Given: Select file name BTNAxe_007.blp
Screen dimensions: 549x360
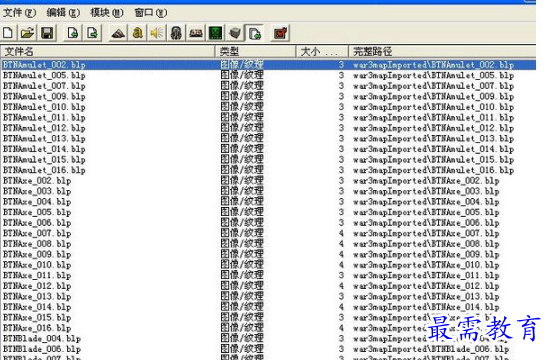Looking at the screenshot, I should pos(37,233).
